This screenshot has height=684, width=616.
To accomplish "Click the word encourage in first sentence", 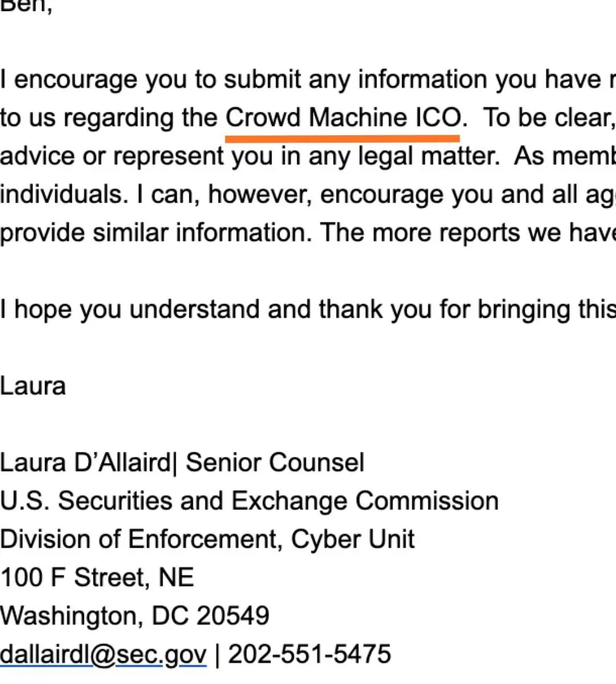I will 75,80.
